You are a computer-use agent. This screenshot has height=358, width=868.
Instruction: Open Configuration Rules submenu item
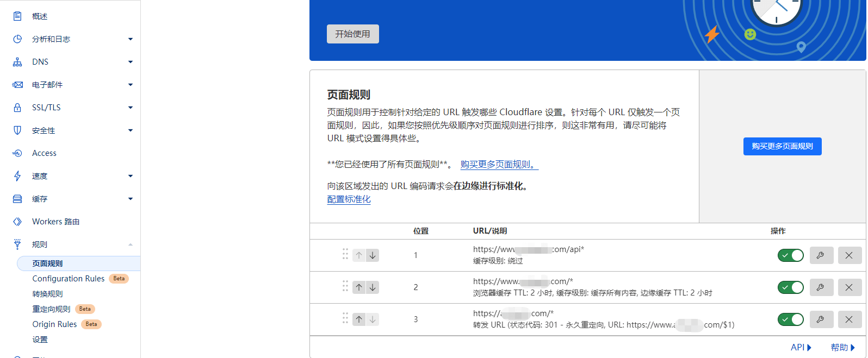tap(69, 279)
